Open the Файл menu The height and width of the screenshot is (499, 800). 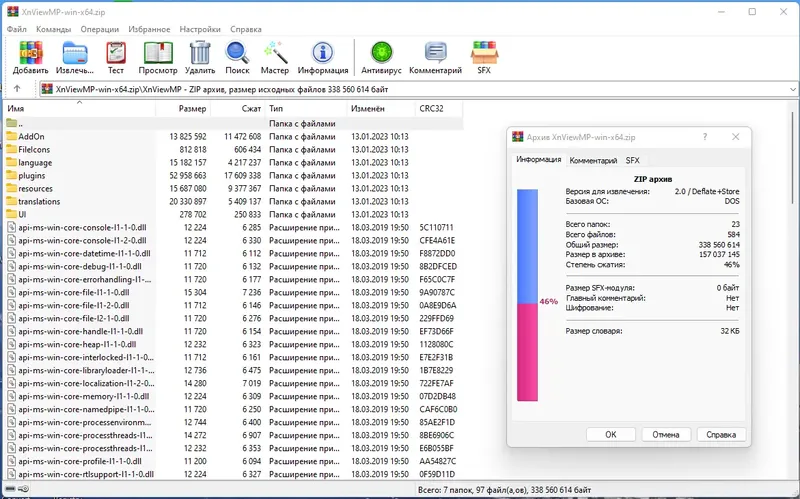tap(16, 29)
